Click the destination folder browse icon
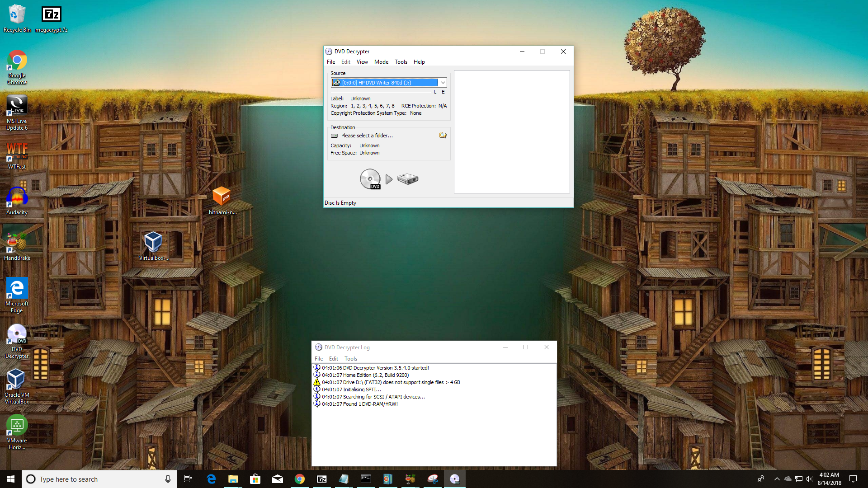868x488 pixels. click(442, 135)
